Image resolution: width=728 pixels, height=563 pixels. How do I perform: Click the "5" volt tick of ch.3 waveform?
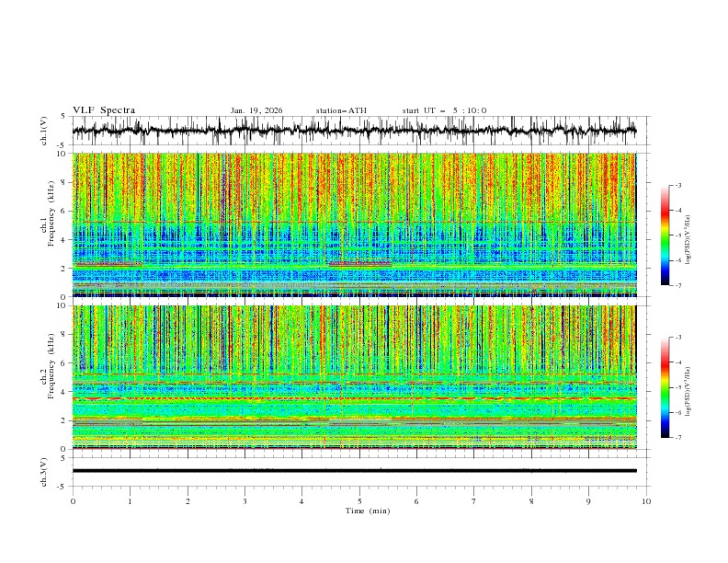(63, 458)
